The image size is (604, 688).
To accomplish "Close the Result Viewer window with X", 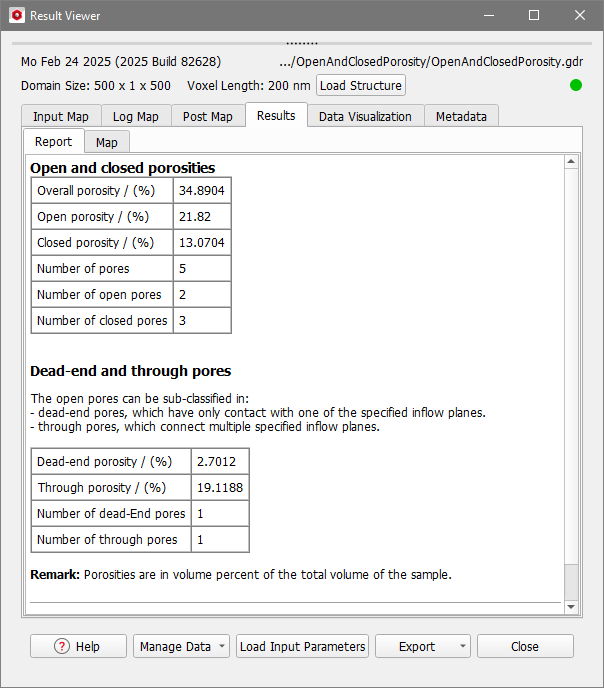I will tap(579, 15).
